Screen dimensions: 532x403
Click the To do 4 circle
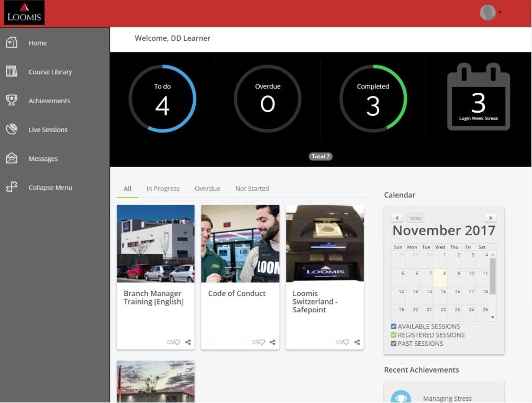click(162, 99)
